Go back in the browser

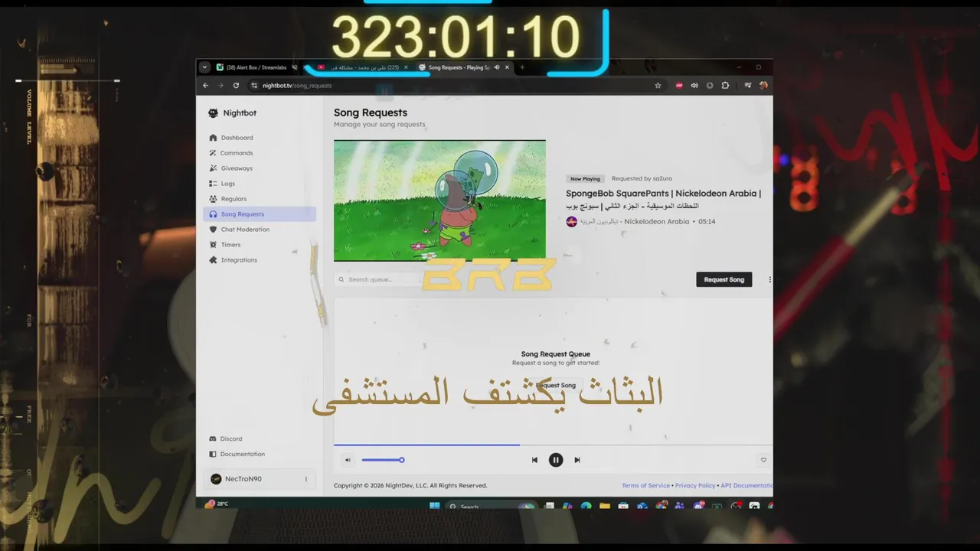[205, 86]
